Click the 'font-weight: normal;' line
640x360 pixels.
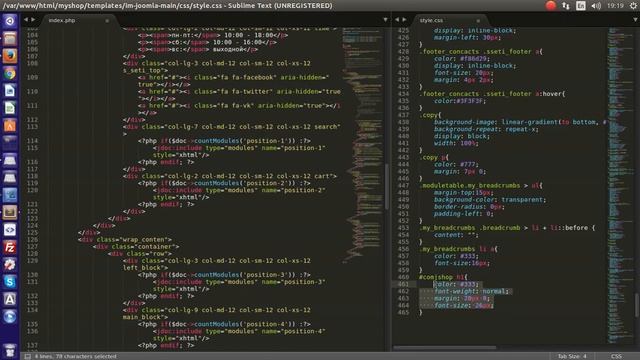point(471,291)
